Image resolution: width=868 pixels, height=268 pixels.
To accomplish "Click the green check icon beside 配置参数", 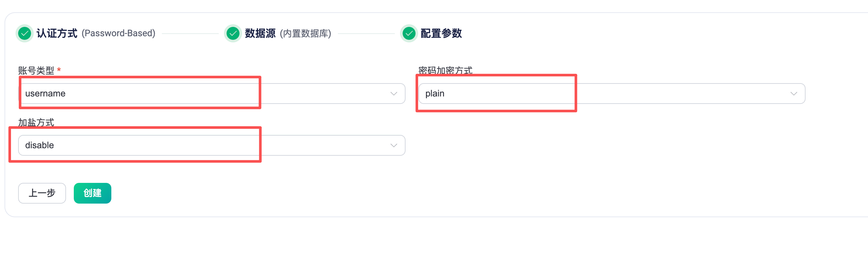I will 409,33.
